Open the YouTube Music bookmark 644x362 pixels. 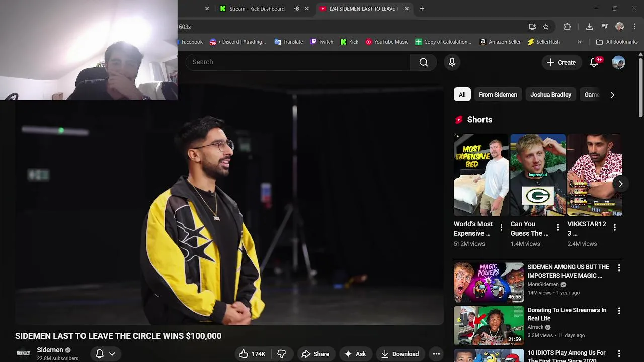[x=386, y=42]
